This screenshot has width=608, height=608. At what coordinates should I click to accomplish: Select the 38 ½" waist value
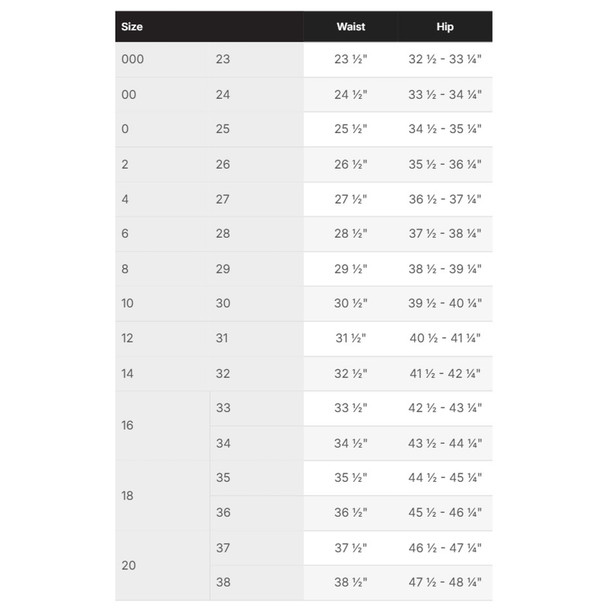(350, 582)
